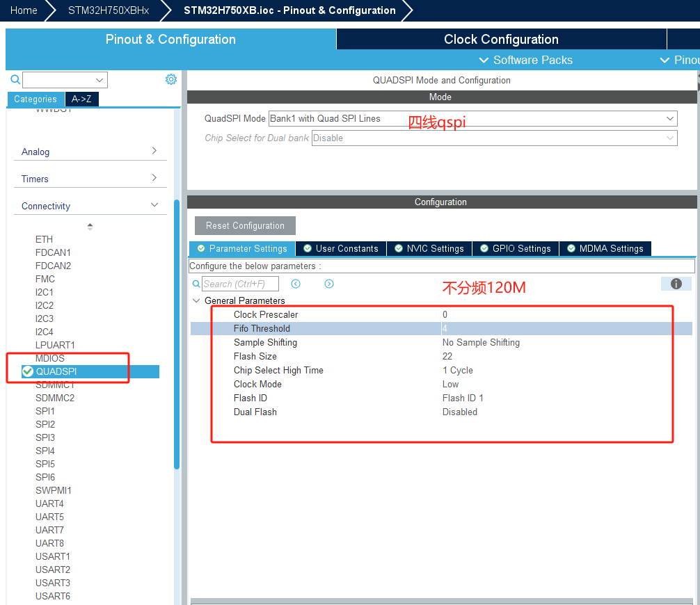Click the small up arrow above ETH

coord(90,225)
